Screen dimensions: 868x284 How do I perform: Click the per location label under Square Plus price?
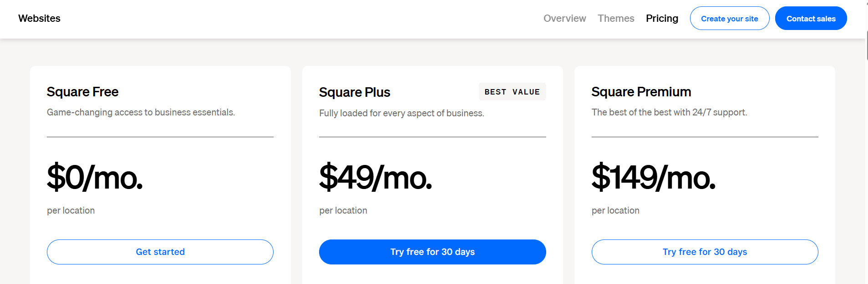tap(343, 210)
